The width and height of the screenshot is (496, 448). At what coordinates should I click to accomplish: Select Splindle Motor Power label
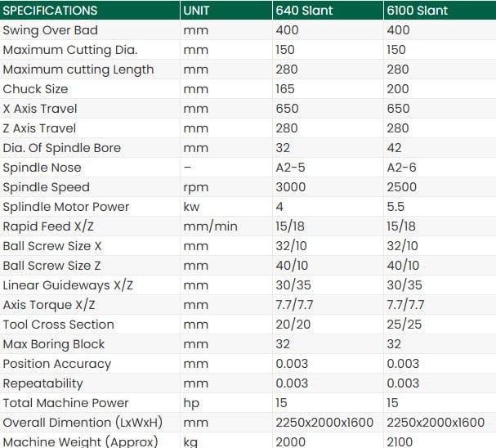tap(66, 207)
